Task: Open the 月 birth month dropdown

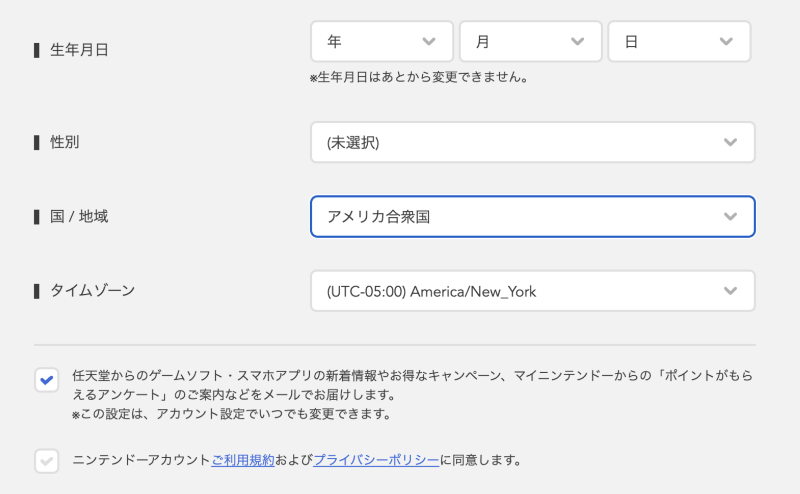Action: click(x=531, y=41)
